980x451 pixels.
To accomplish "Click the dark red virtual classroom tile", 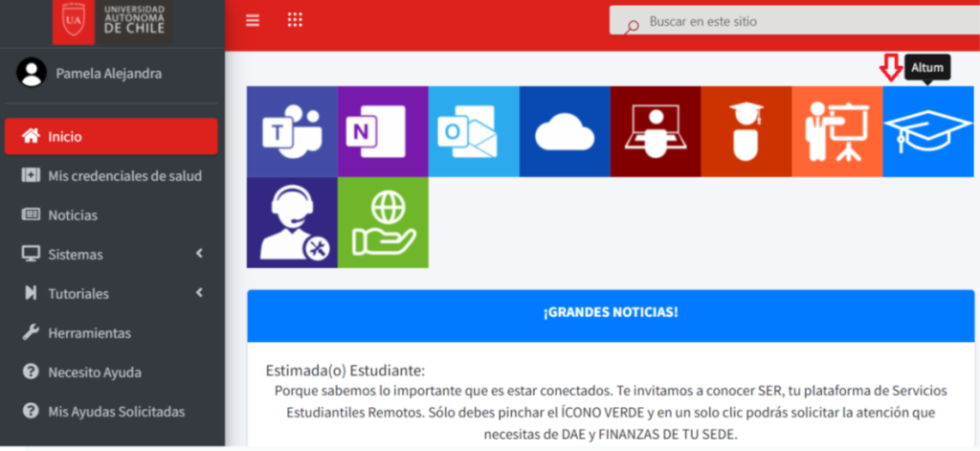I will (x=656, y=131).
